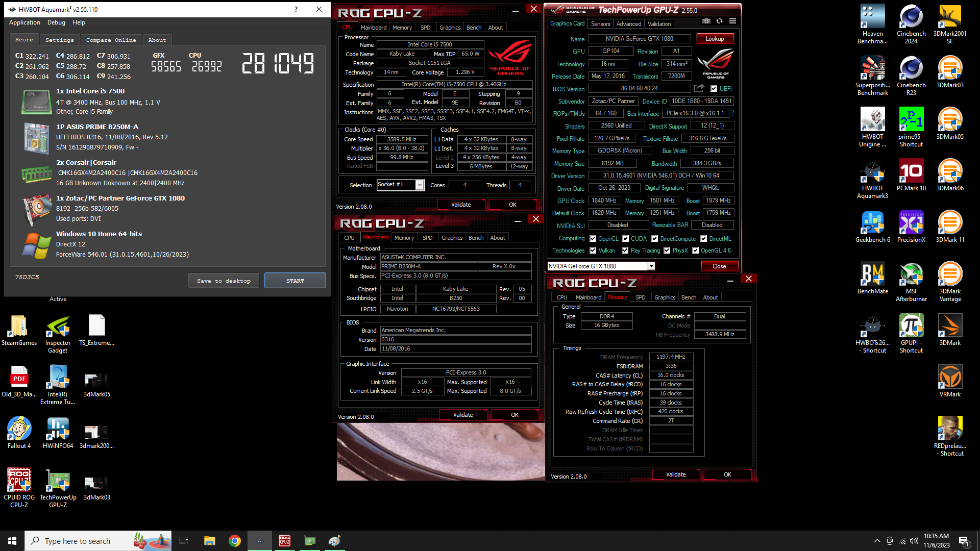Open the PCMark 10 desktop icon

911,174
